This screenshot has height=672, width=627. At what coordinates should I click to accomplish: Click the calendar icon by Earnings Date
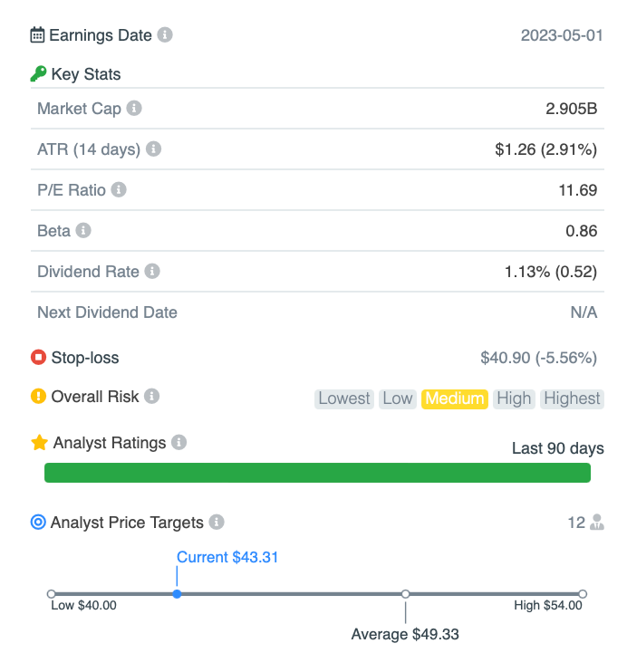tap(37, 34)
